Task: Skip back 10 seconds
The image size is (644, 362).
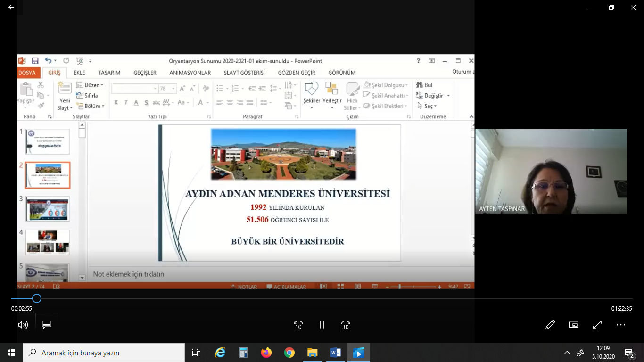Action: coord(298,325)
